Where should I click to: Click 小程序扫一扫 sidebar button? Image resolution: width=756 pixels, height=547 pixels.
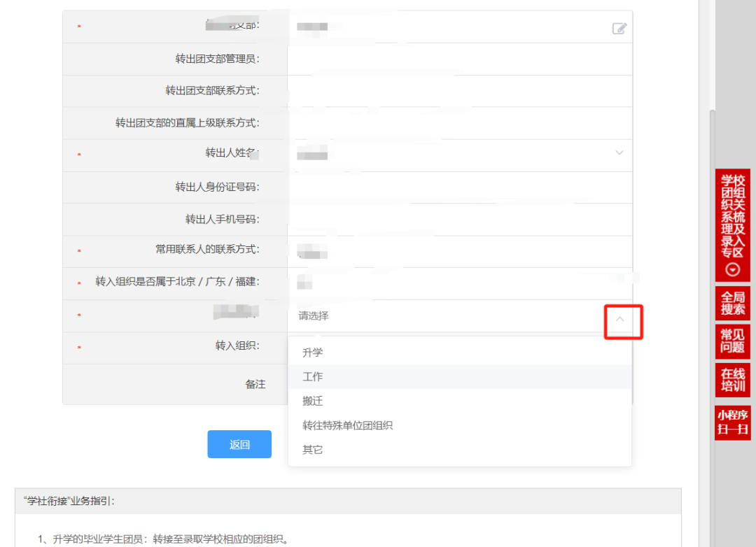(733, 422)
